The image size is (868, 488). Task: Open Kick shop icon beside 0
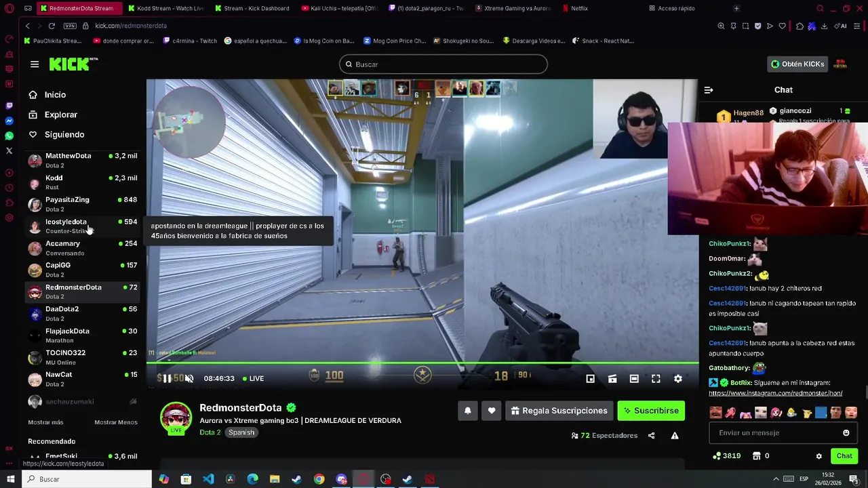point(757,456)
